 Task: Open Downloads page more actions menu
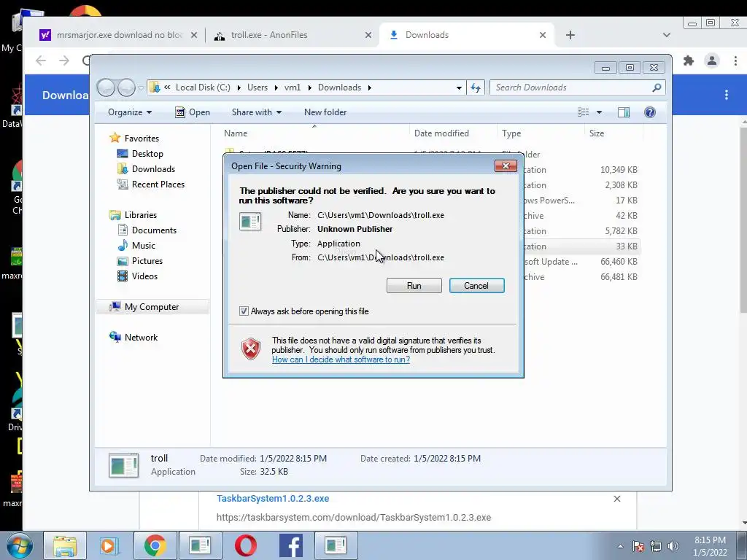pyautogui.click(x=727, y=95)
